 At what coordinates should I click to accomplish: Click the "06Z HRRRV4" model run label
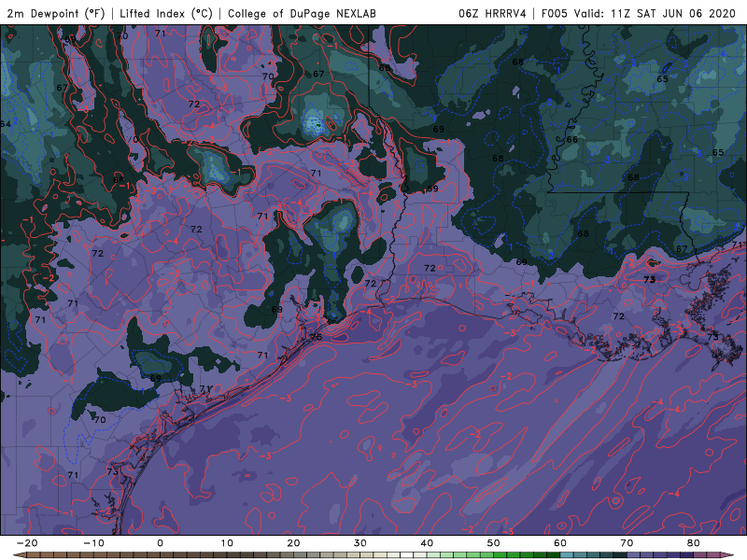coord(492,13)
